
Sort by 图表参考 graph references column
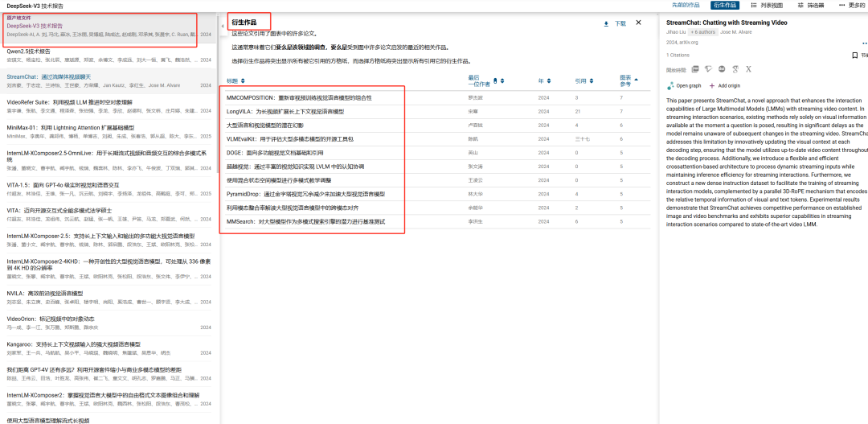pos(628,81)
